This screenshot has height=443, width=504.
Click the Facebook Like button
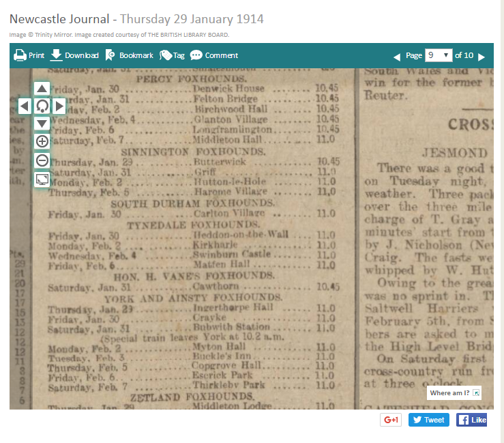click(x=471, y=420)
